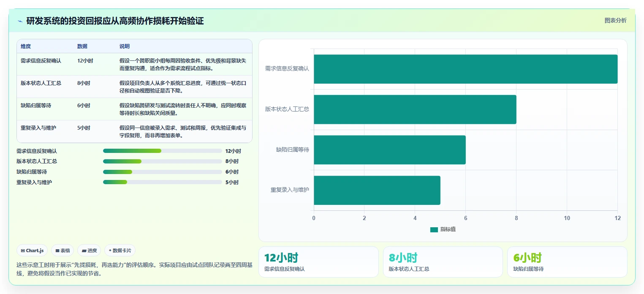The image size is (644, 294).
Task: Click the page title about 研发系统的投资回报
Action: [x=115, y=21]
